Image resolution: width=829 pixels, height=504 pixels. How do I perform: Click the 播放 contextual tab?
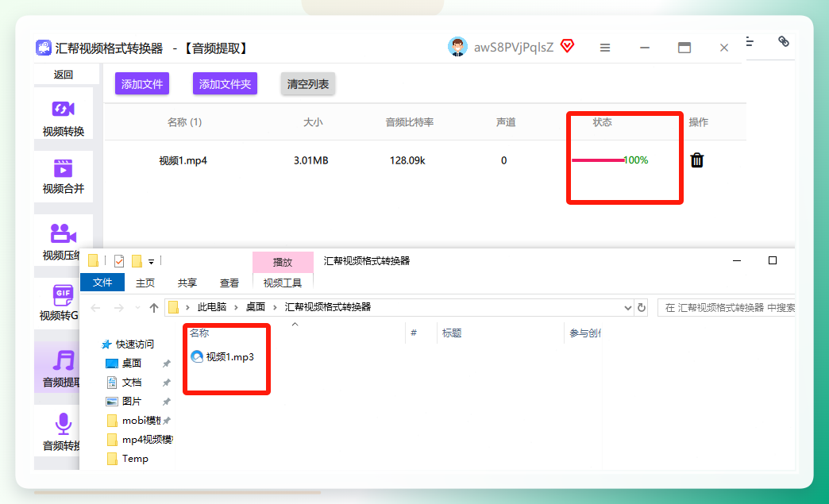click(x=283, y=262)
